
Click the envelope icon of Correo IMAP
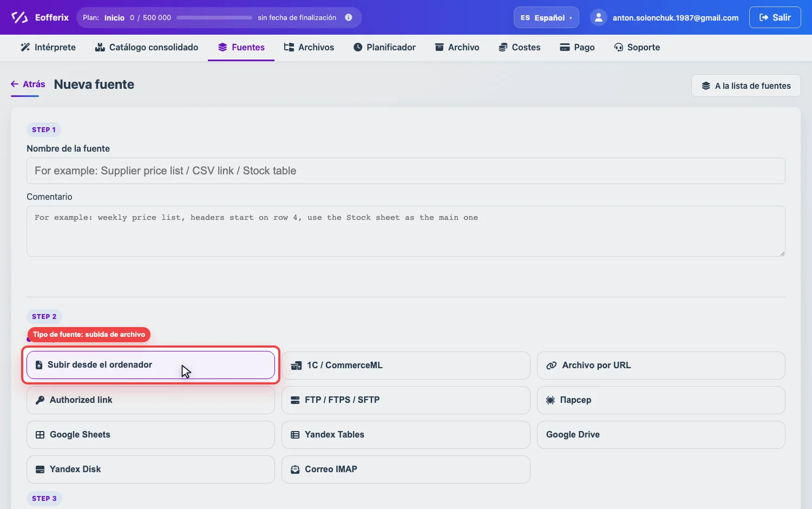(295, 469)
